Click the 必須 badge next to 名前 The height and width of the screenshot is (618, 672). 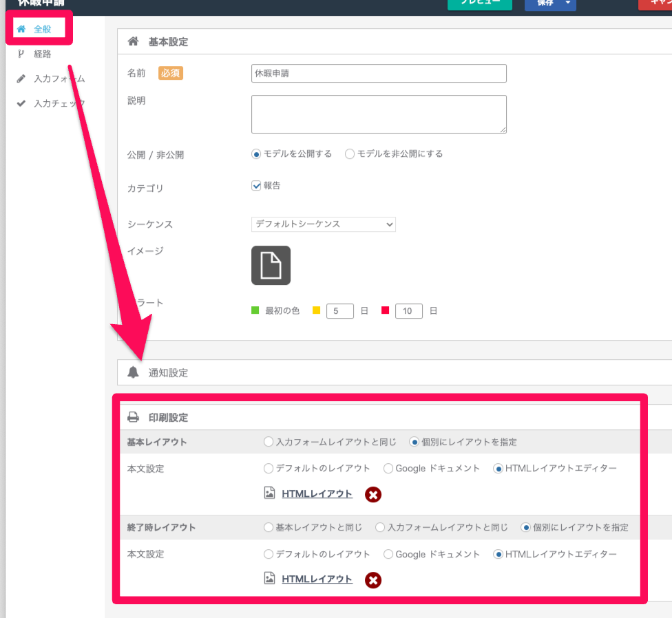171,73
